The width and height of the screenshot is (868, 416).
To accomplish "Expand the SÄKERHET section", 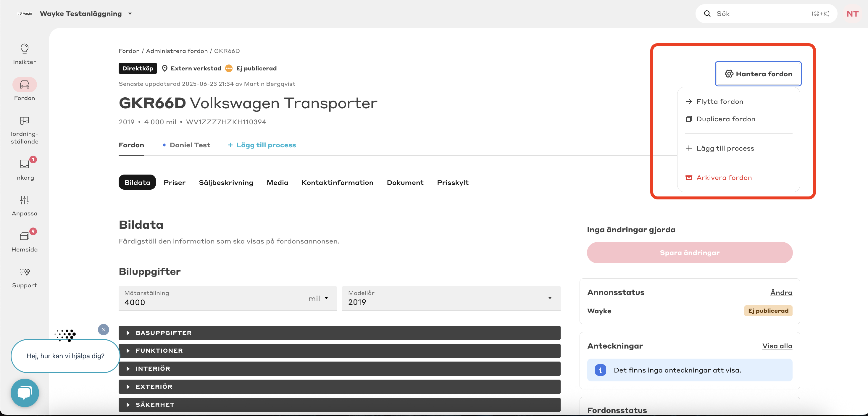I will click(339, 404).
